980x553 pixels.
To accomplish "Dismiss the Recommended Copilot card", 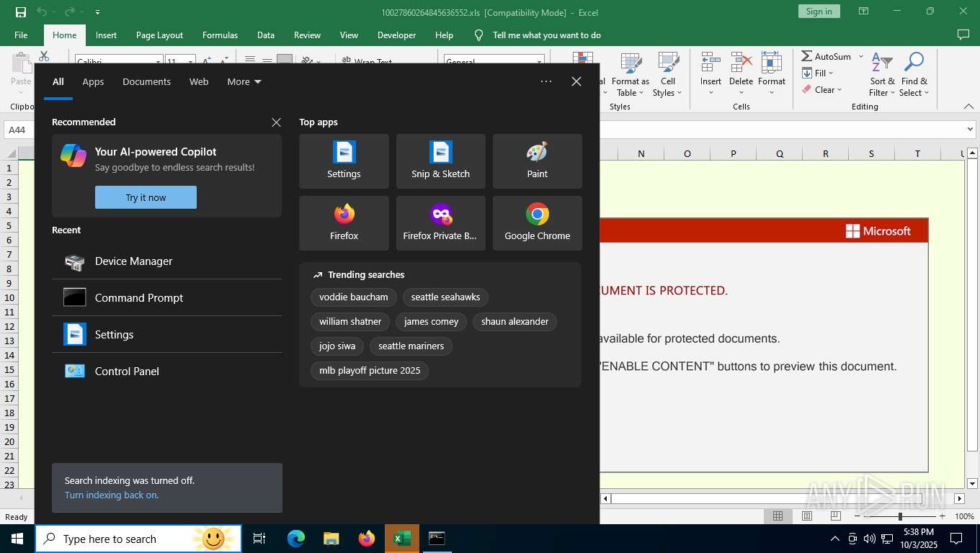I will (276, 122).
